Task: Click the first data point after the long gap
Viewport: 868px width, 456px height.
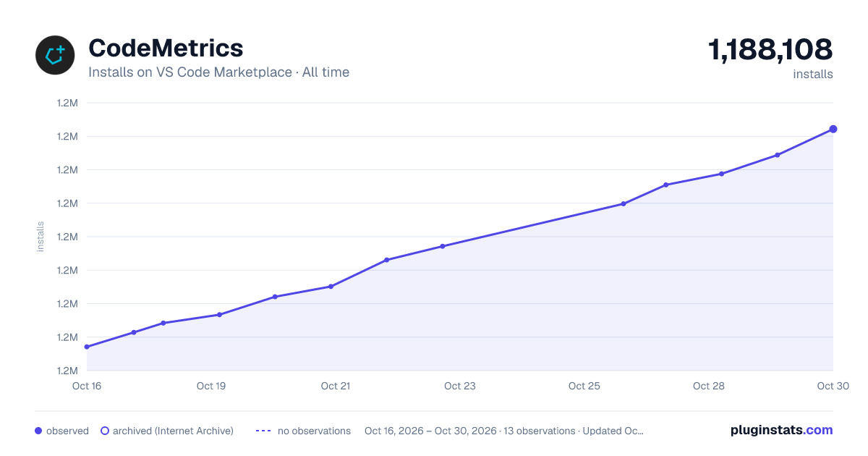Action: [624, 204]
